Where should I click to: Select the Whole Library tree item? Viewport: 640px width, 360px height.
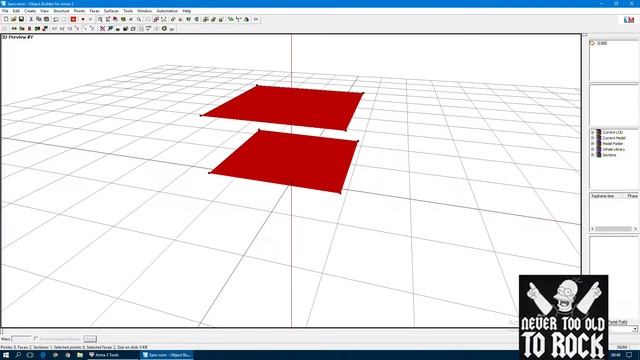613,149
